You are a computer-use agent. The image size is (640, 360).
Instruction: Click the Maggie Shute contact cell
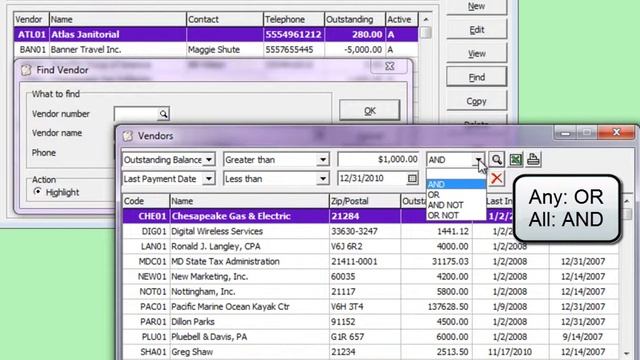coord(224,50)
